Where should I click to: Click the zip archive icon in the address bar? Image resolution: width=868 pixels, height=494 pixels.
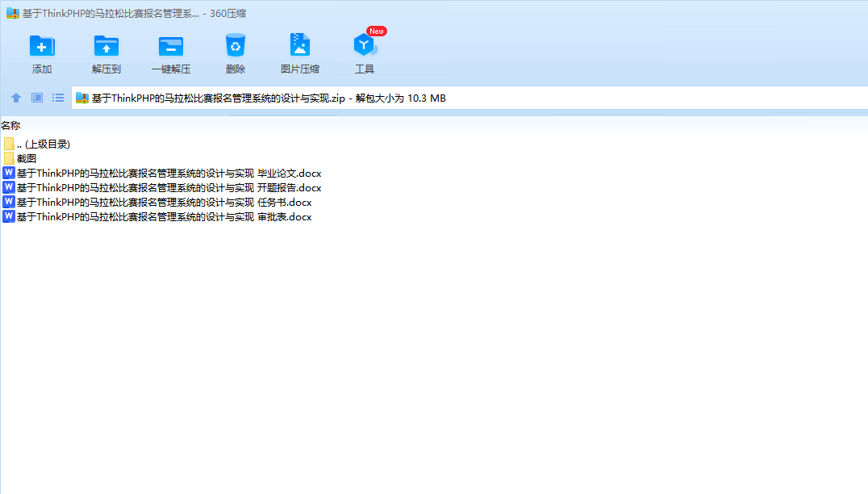pyautogui.click(x=82, y=98)
